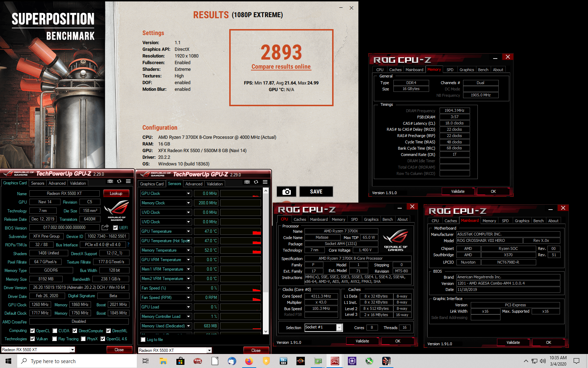Open the purple CPU chip taskbar icon
The image size is (588, 368).
(x=352, y=361)
